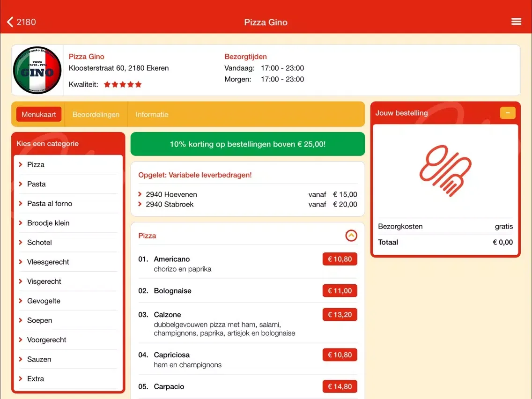Tap the Totaal € 0,00 row
The height and width of the screenshot is (399, 532).
[445, 242]
